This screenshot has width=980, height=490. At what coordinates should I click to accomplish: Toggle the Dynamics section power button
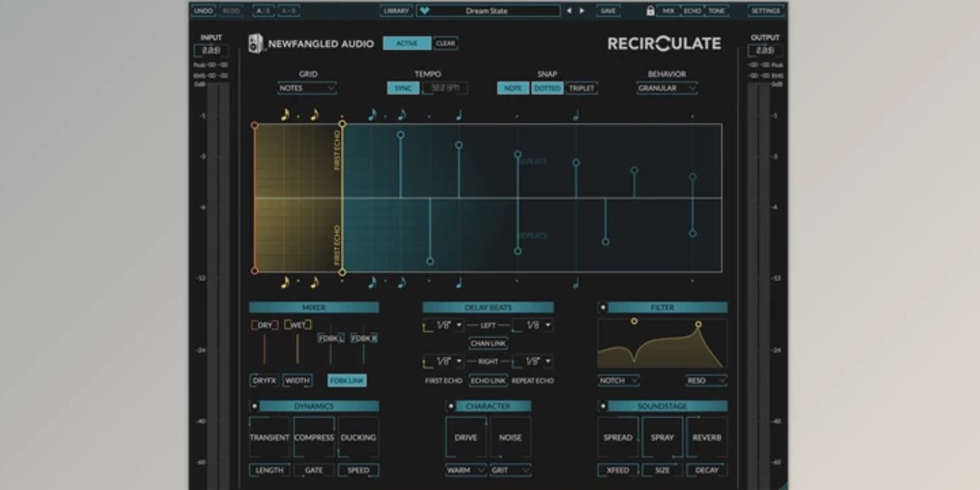click(254, 407)
